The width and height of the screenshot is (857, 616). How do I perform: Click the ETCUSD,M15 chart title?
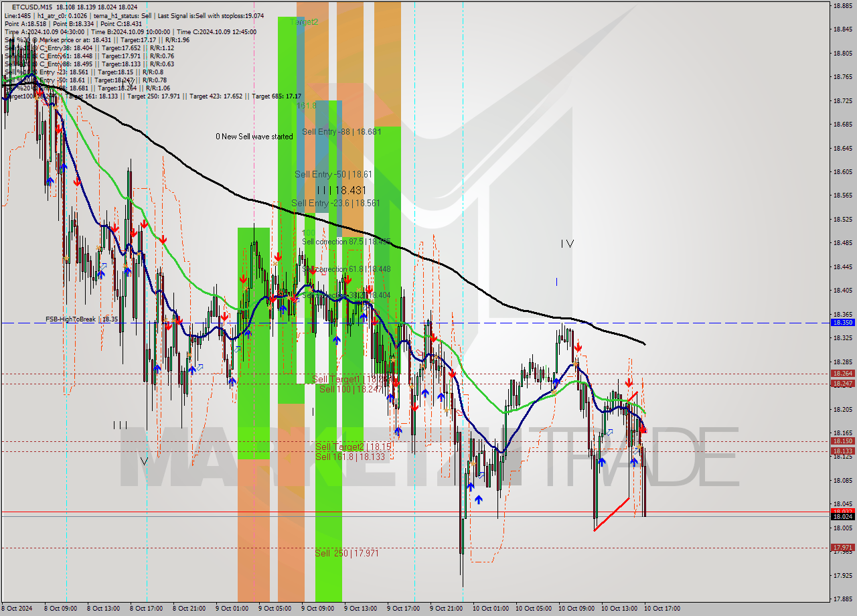[32, 7]
